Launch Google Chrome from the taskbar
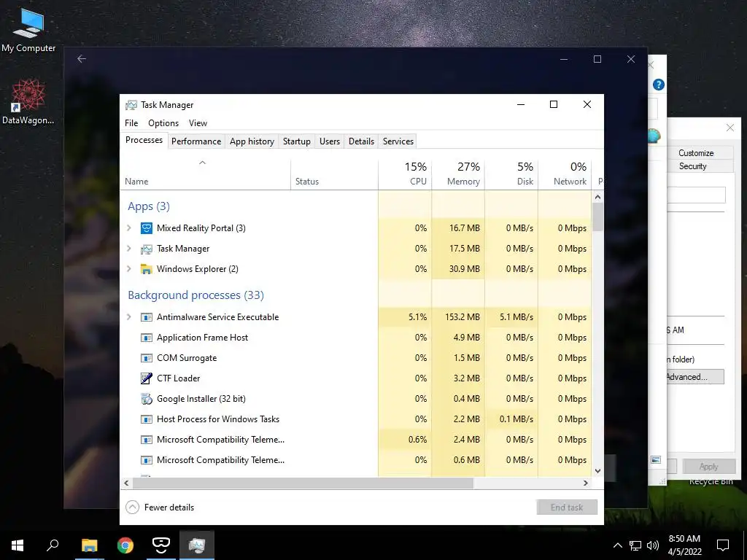Screen dimensions: 747x560 (x=125, y=545)
